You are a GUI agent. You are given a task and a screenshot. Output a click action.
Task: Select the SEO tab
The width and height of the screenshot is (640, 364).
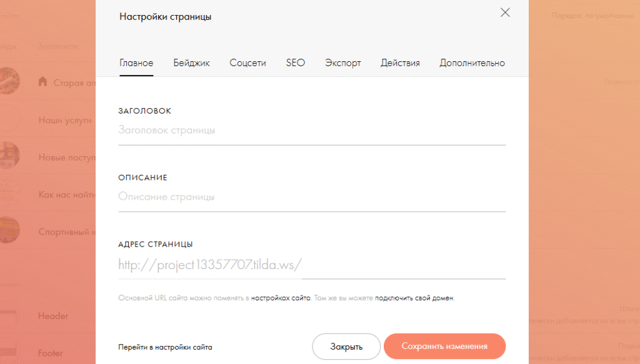tap(296, 63)
